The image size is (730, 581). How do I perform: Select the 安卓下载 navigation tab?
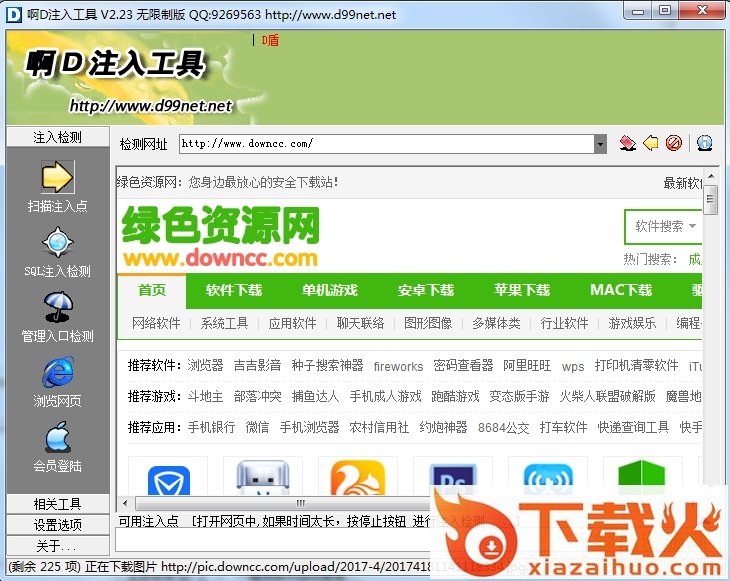426,290
